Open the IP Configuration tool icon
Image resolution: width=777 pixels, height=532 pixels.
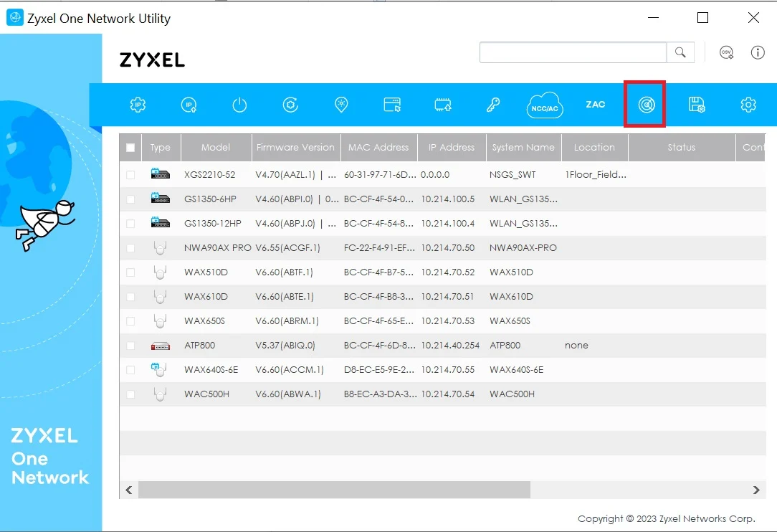pyautogui.click(x=138, y=105)
